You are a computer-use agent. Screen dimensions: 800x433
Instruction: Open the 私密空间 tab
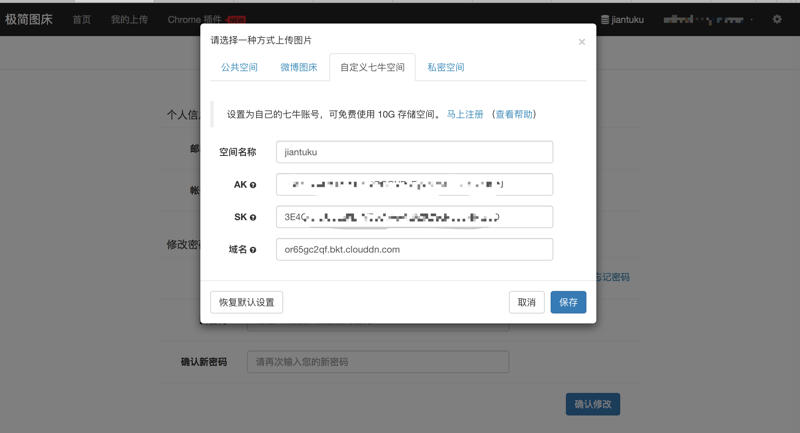(x=446, y=67)
